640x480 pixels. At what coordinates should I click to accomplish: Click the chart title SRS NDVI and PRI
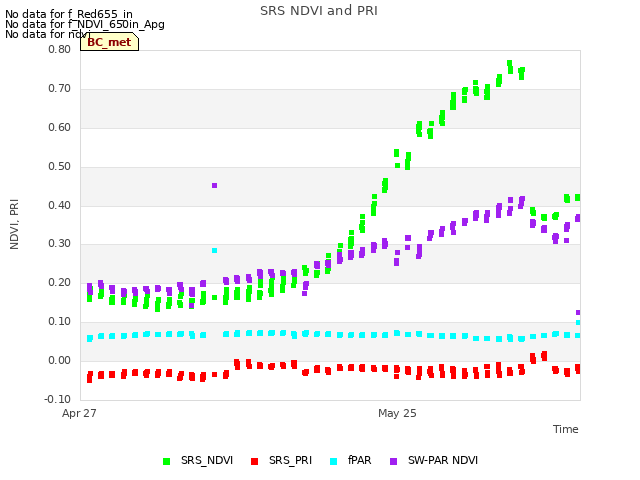pos(319,11)
